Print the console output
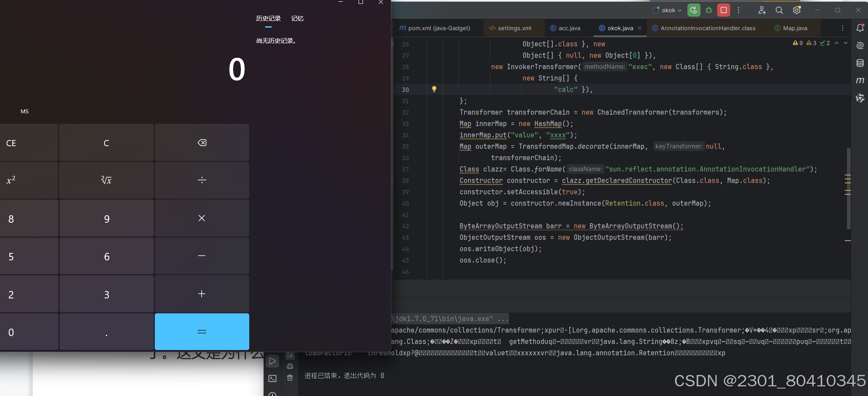868x396 pixels. click(x=290, y=366)
